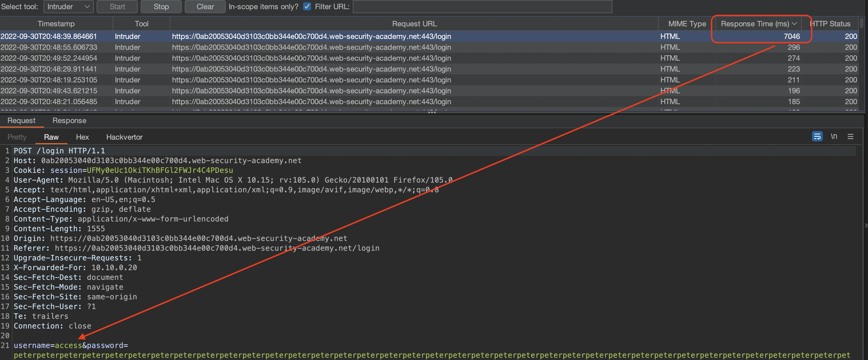Open the Hackvertor tab
The image size is (868, 360).
[124, 137]
